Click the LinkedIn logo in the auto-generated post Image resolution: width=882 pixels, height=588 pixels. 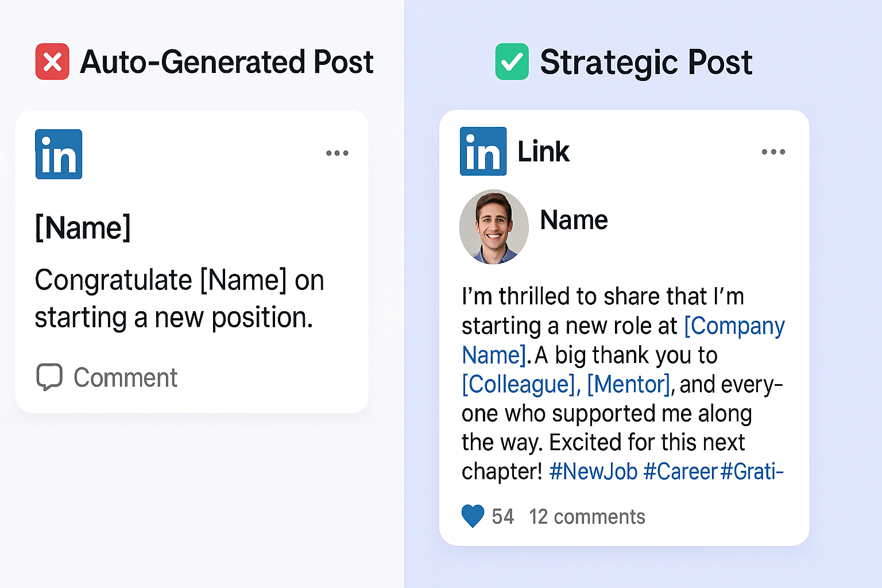[x=59, y=154]
